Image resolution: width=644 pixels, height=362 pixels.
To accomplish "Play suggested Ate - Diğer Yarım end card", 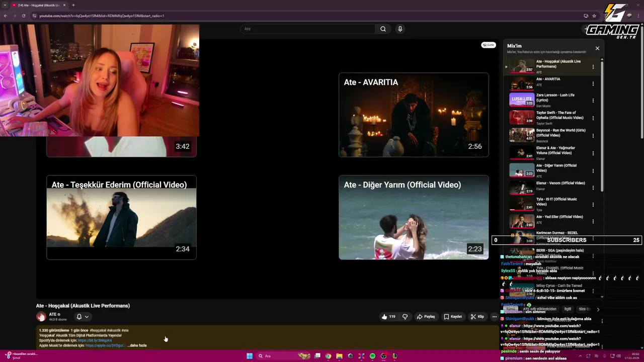I will [x=414, y=217].
